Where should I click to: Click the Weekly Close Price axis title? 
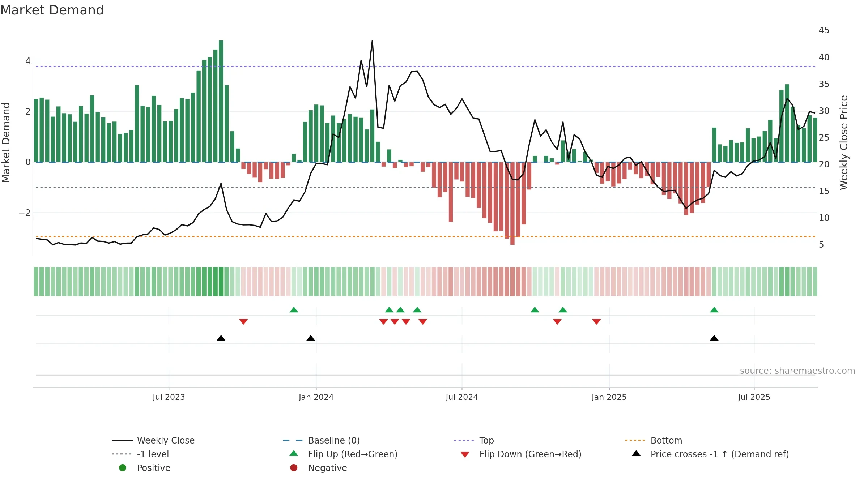click(x=844, y=142)
